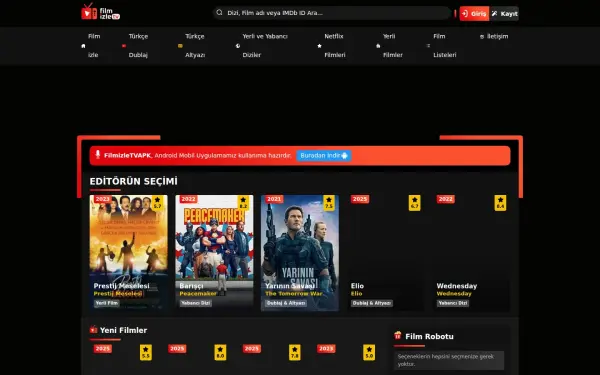Click the 2025 year badge on Elio
The height and width of the screenshot is (375, 600).
[x=360, y=199]
